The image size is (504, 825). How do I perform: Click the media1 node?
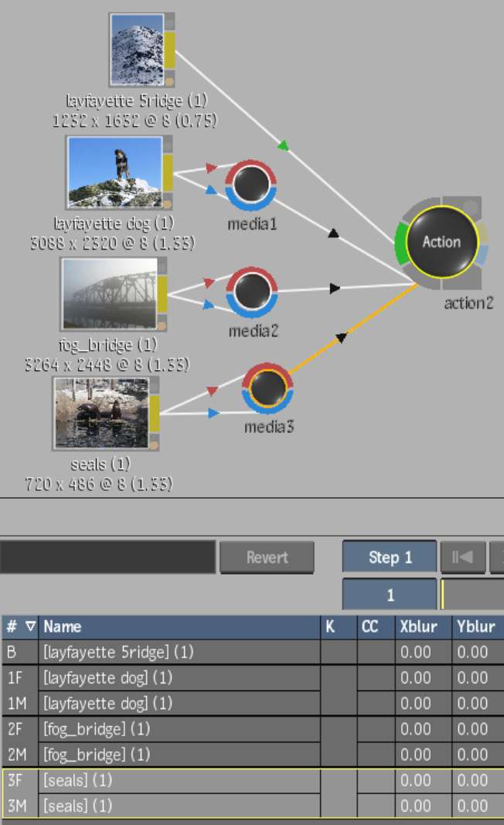(250, 186)
